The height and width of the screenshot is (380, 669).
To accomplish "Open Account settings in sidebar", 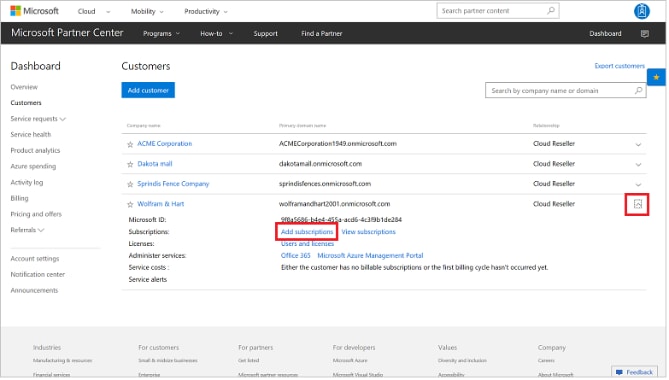I will [35, 259].
